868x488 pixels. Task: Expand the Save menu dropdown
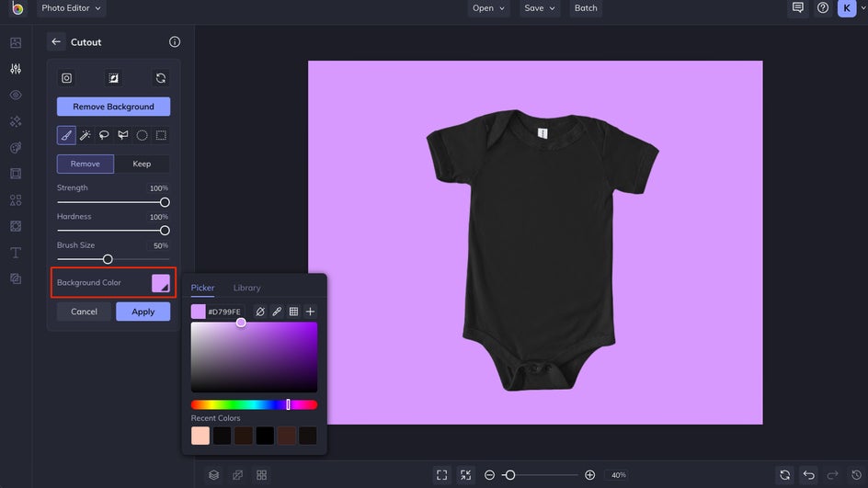click(539, 7)
